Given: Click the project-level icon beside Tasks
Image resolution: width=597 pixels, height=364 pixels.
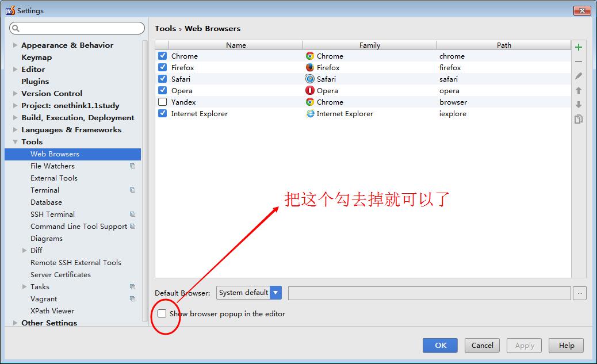Looking at the screenshot, I should [132, 287].
